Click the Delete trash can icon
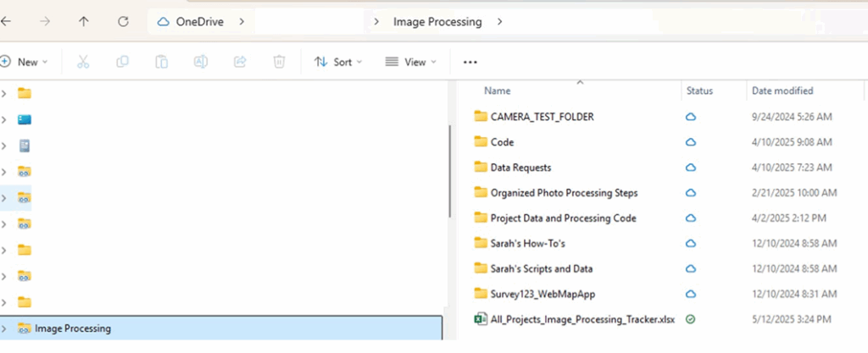 point(279,62)
